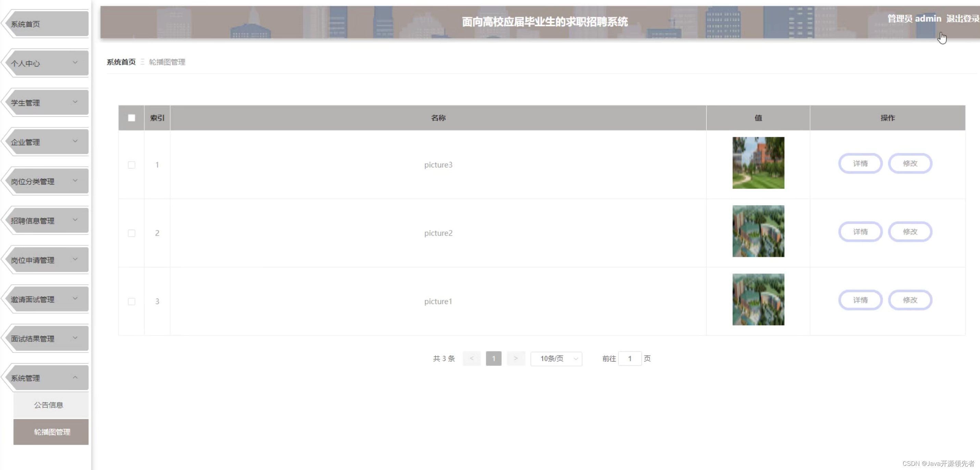Viewport: 980px width, 470px height.
Task: Toggle the select-all checkbox in table header
Action: [x=132, y=118]
